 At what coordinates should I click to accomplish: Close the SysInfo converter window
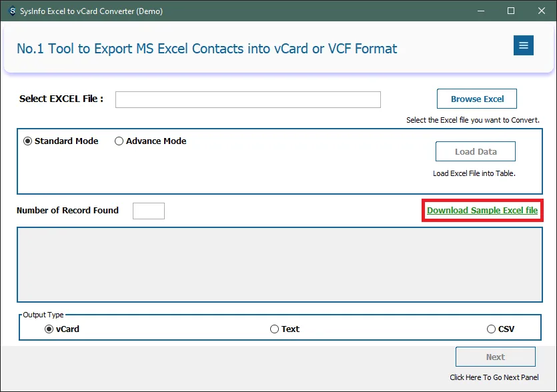click(541, 11)
